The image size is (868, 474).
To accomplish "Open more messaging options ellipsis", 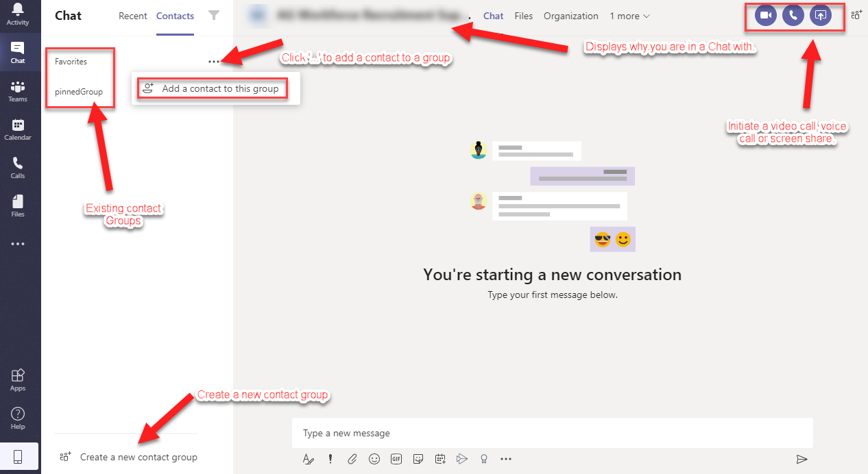I will pyautogui.click(x=506, y=459).
